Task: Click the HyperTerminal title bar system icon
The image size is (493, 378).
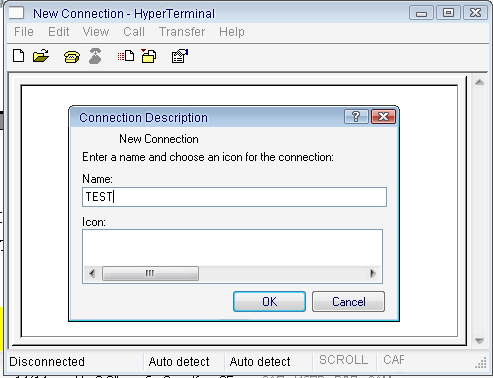Action: (x=16, y=13)
